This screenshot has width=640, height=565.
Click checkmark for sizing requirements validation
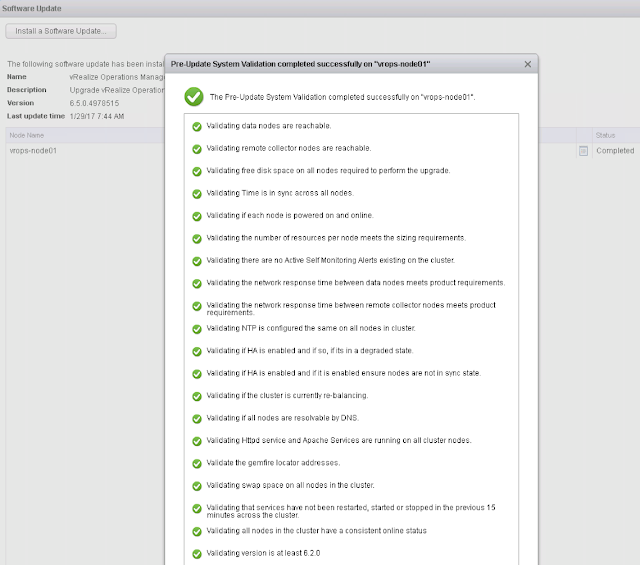[197, 239]
